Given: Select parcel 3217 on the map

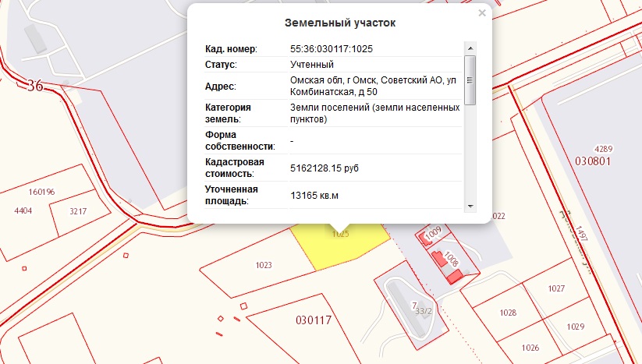Looking at the screenshot, I should (77, 211).
